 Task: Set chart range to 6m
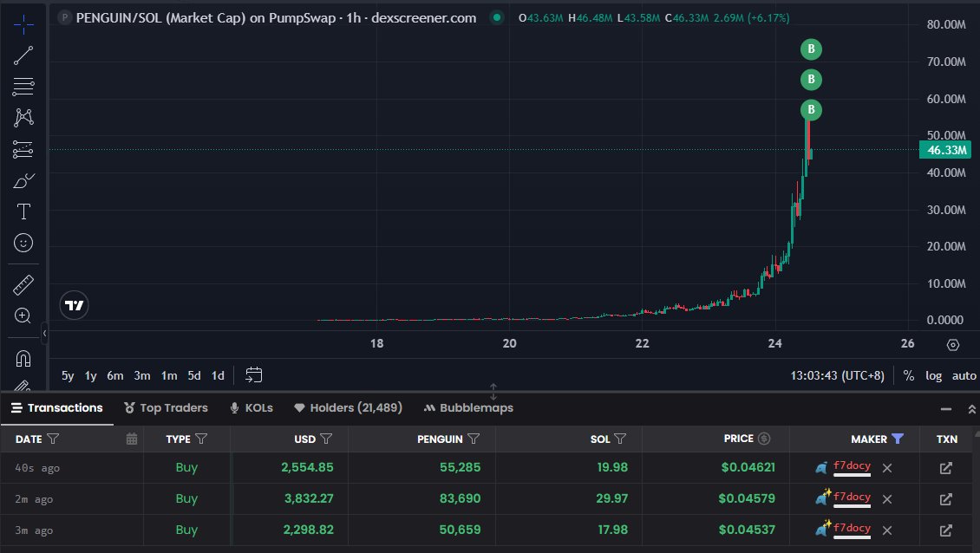point(115,375)
